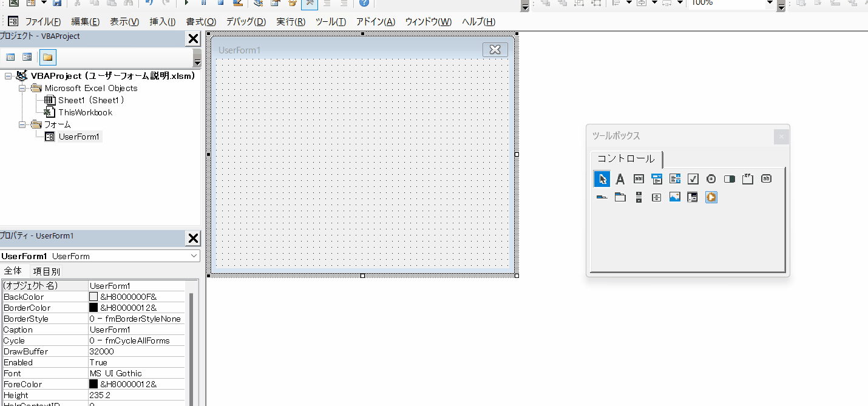Select the ToggleButton control in the toolbox
This screenshot has width=868, height=406.
[x=730, y=179]
